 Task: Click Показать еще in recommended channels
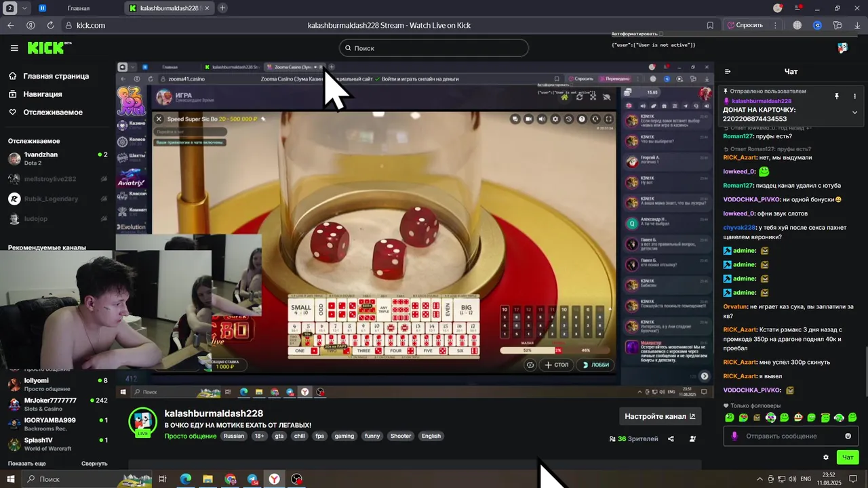(27, 464)
